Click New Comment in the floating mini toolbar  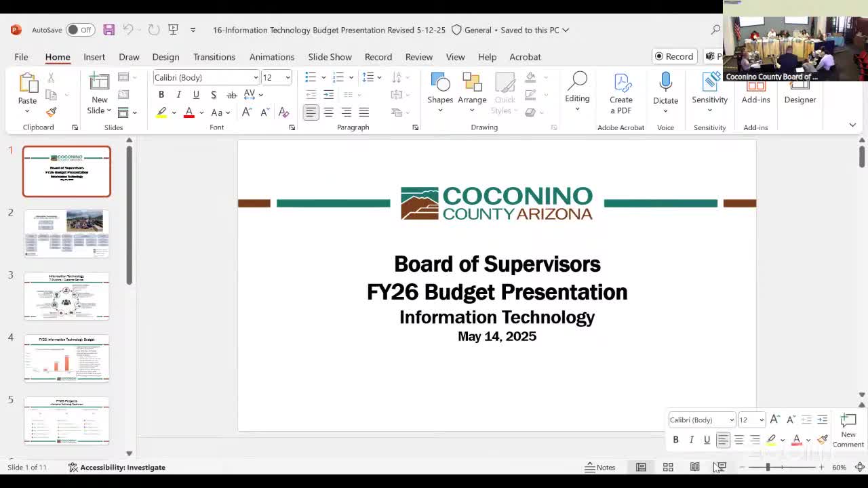click(848, 430)
